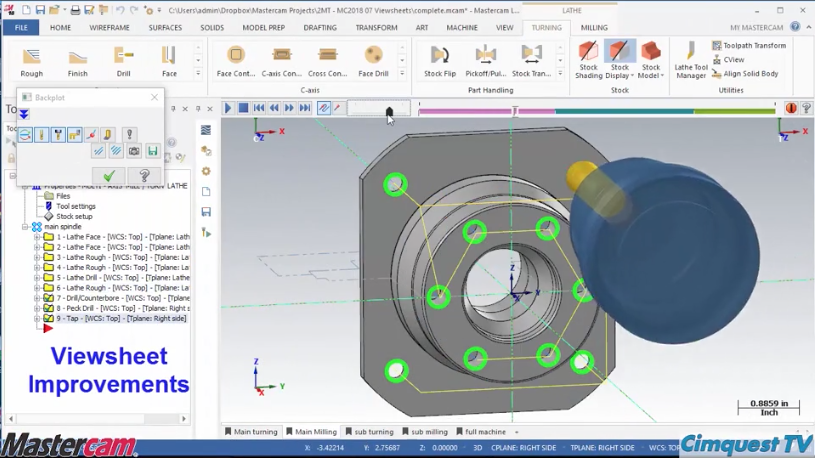Open Toolpath Transform utility
Image resolution: width=816 pixels, height=459 pixels.
(749, 46)
